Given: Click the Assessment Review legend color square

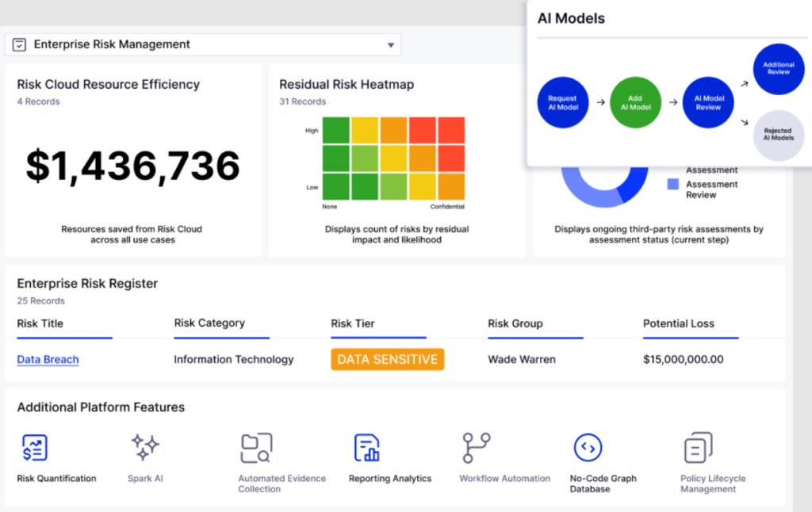Looking at the screenshot, I should click(672, 184).
